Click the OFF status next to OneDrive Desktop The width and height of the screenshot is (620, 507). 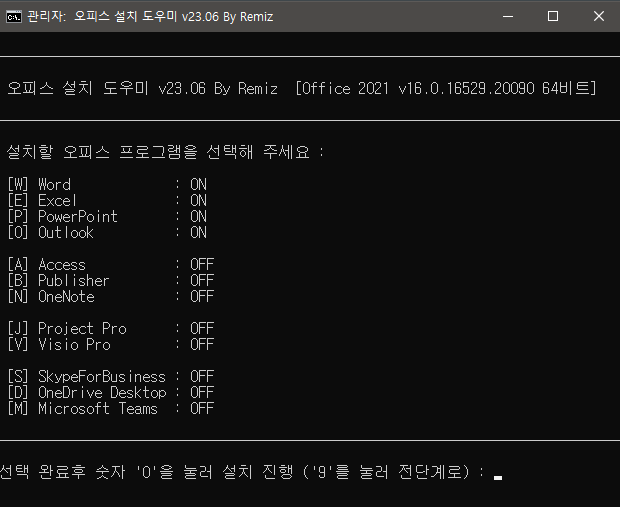point(202,392)
